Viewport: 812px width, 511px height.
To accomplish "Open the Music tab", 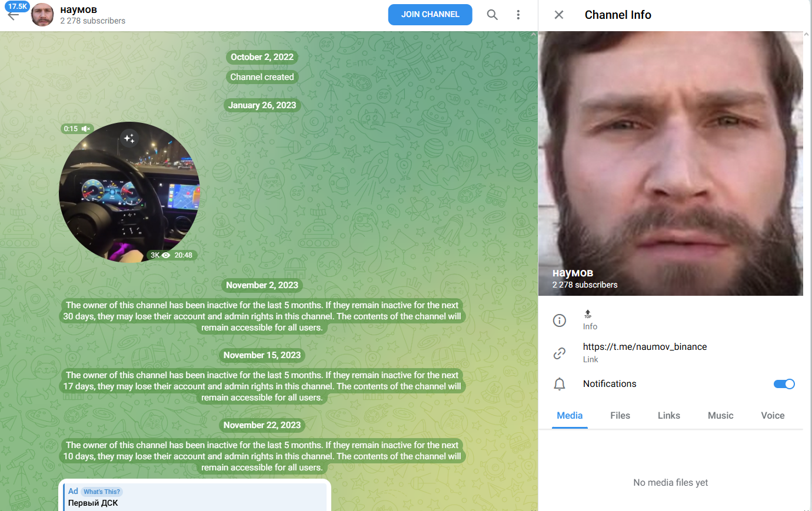I will pyautogui.click(x=721, y=415).
